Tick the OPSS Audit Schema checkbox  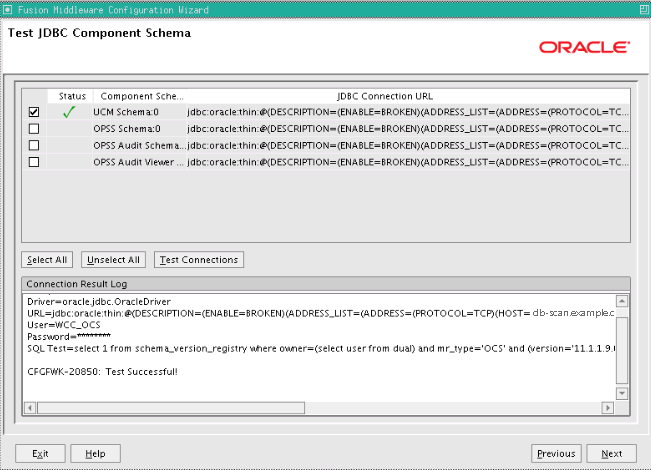34,145
